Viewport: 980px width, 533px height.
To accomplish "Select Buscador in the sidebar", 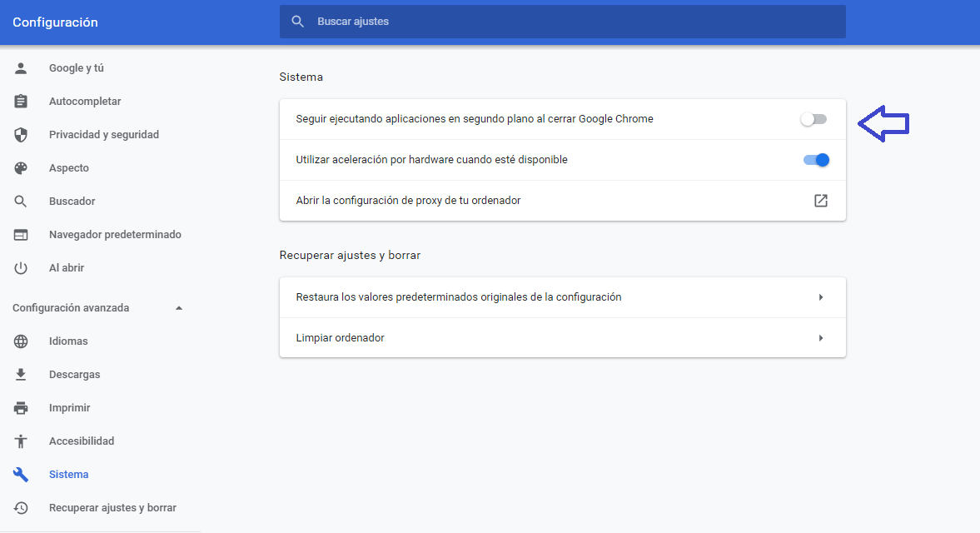I will point(72,202).
